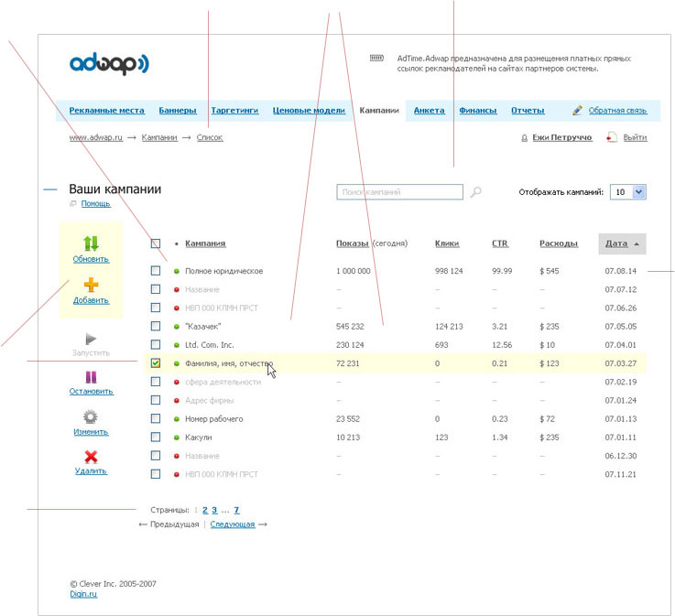Image resolution: width=675 pixels, height=616 pixels.
Task: Click the purple pause Остановить icon
Action: (x=91, y=377)
